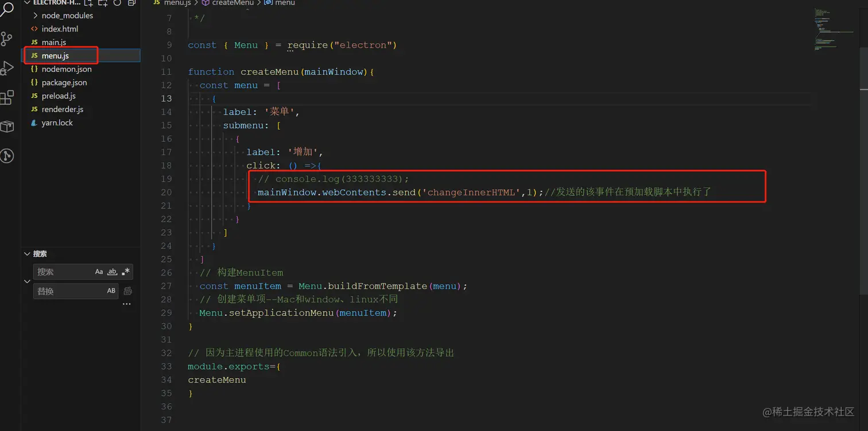The image size is (868, 431).
Task: Select menu.js in explorer
Action: 55,56
